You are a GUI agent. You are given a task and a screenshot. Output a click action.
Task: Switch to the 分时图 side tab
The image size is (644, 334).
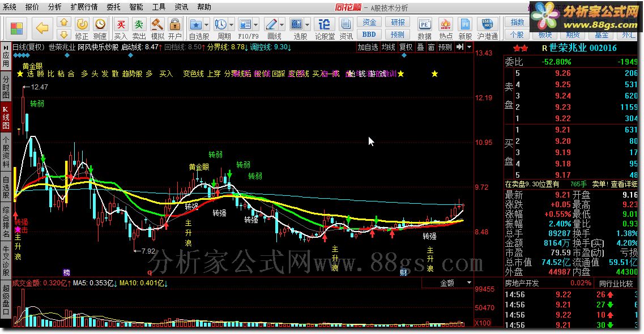pyautogui.click(x=6, y=86)
